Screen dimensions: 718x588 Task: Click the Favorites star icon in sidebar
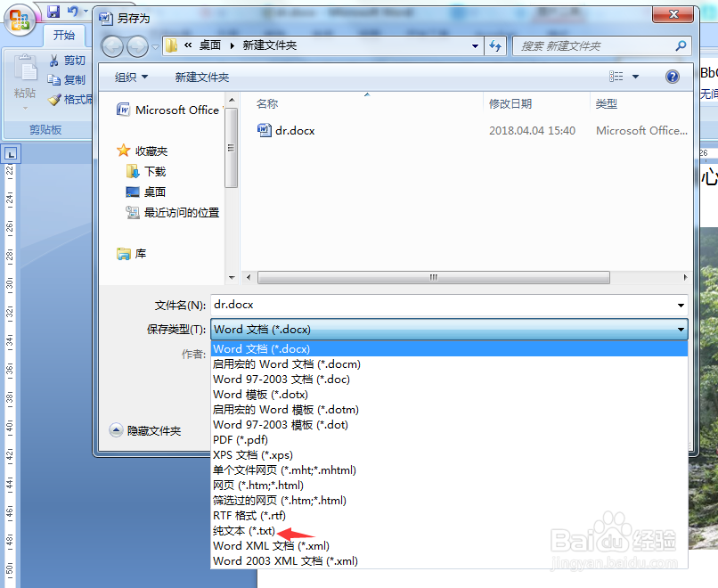coord(123,151)
